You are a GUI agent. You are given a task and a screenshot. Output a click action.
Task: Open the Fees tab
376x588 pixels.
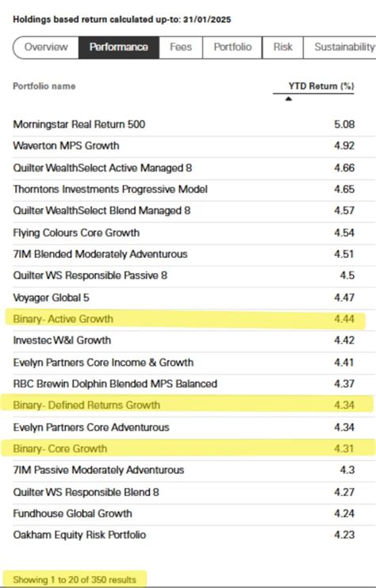pos(181,48)
